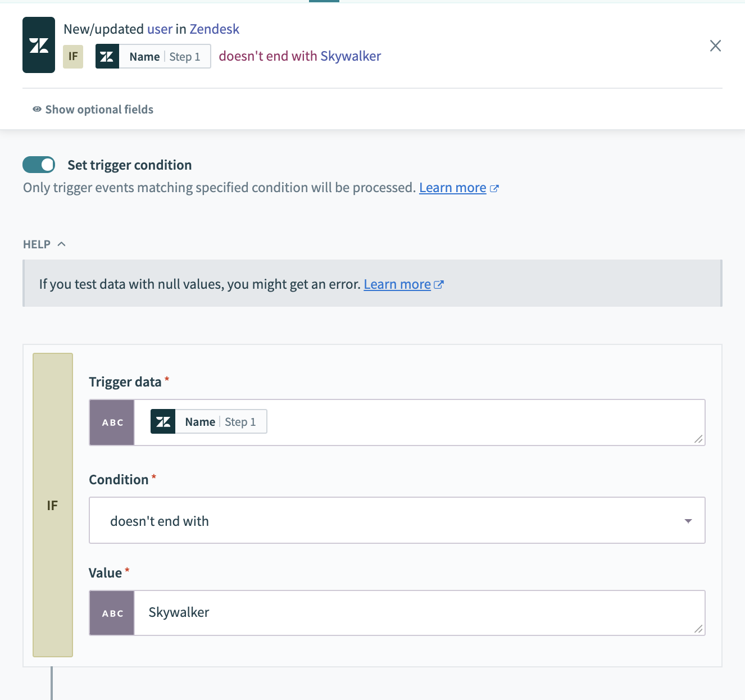Image resolution: width=745 pixels, height=700 pixels.
Task: Show optional fields via the eye icon
Action: tap(37, 110)
